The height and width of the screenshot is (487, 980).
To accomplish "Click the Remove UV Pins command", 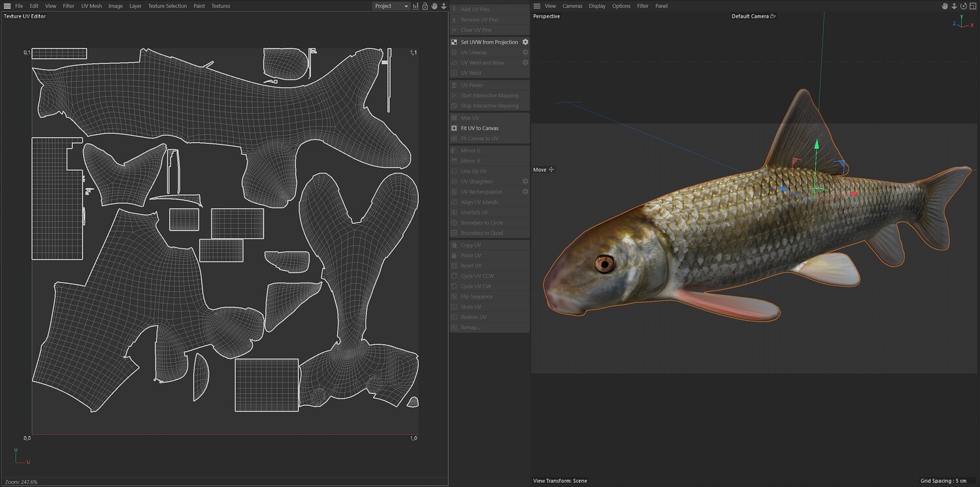I will [x=489, y=20].
